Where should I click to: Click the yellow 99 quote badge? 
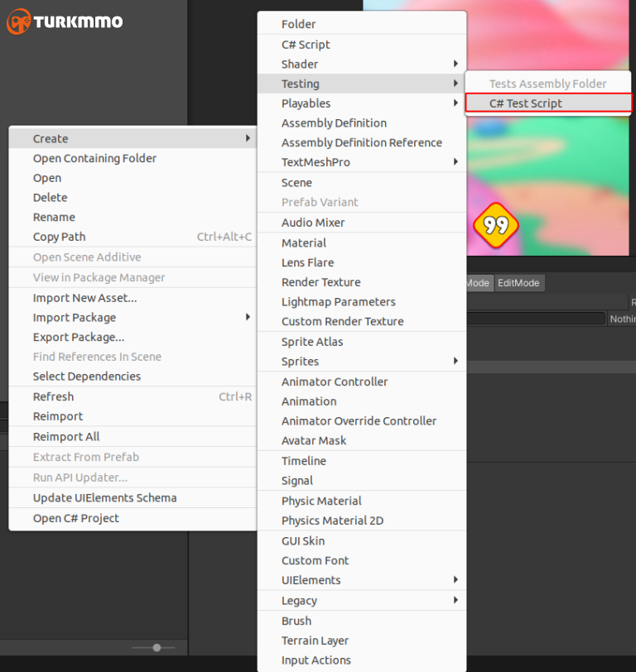[x=496, y=225]
